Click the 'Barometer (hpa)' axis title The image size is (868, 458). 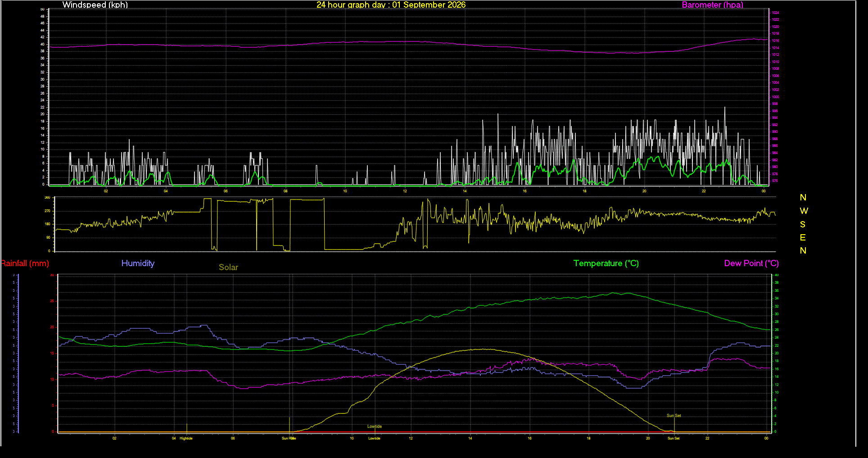click(712, 5)
